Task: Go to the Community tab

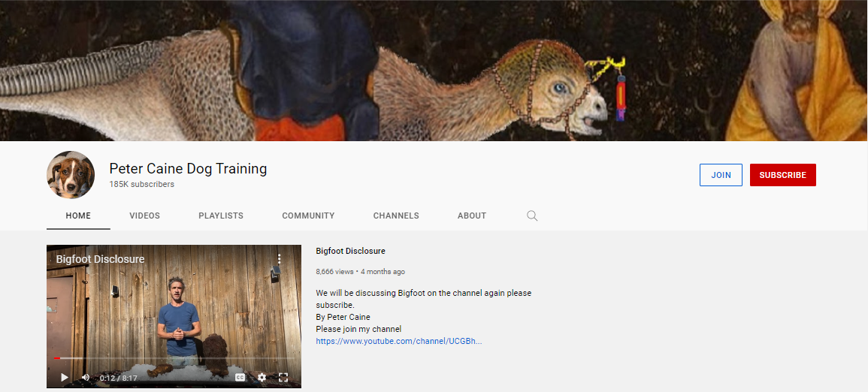Action: pyautogui.click(x=308, y=216)
